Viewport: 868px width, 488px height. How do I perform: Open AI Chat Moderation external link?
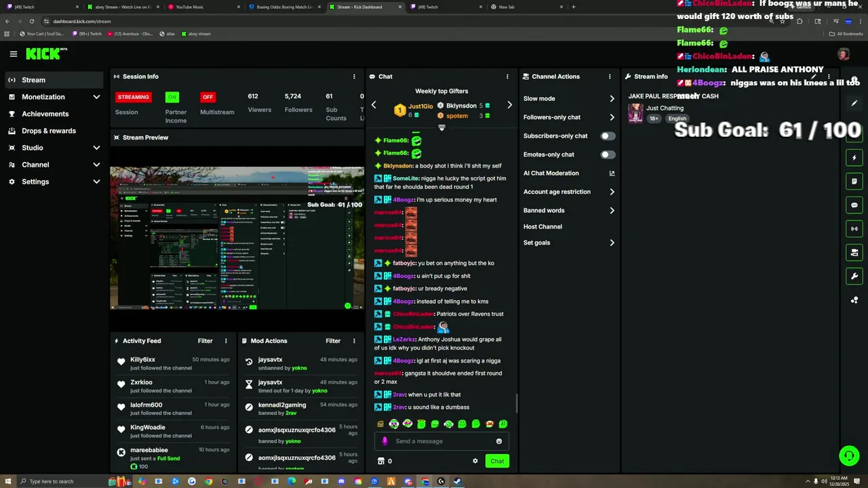(x=612, y=173)
